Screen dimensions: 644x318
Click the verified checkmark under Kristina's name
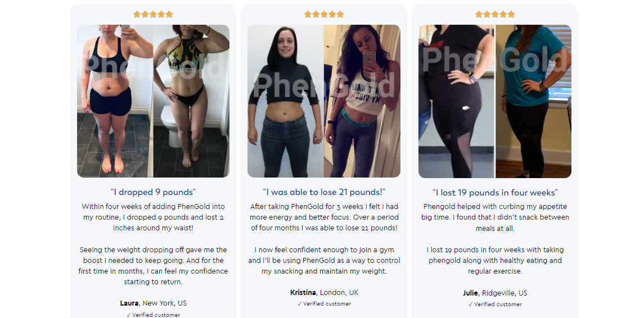coord(324,304)
